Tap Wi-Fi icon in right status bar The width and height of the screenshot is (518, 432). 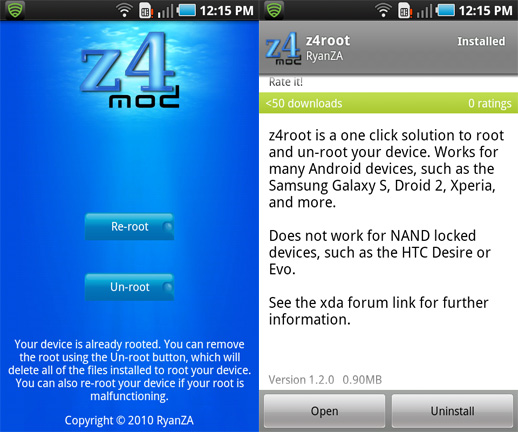(383, 11)
